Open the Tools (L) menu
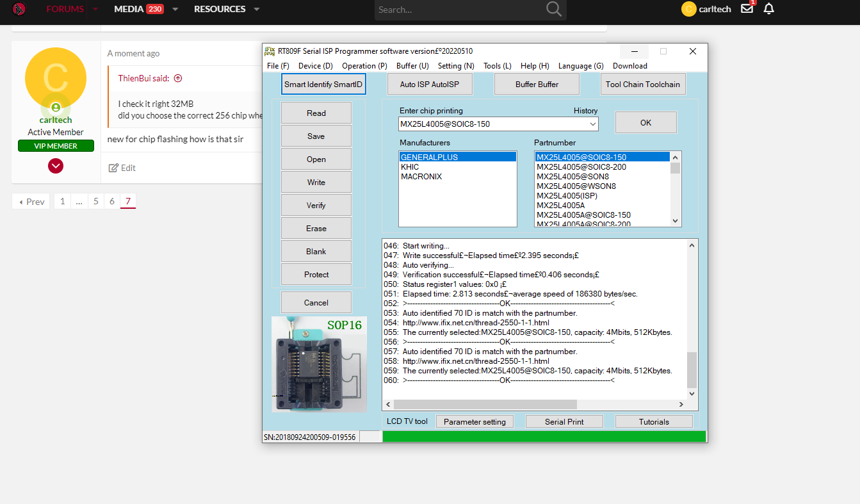The image size is (860, 504). click(x=497, y=66)
